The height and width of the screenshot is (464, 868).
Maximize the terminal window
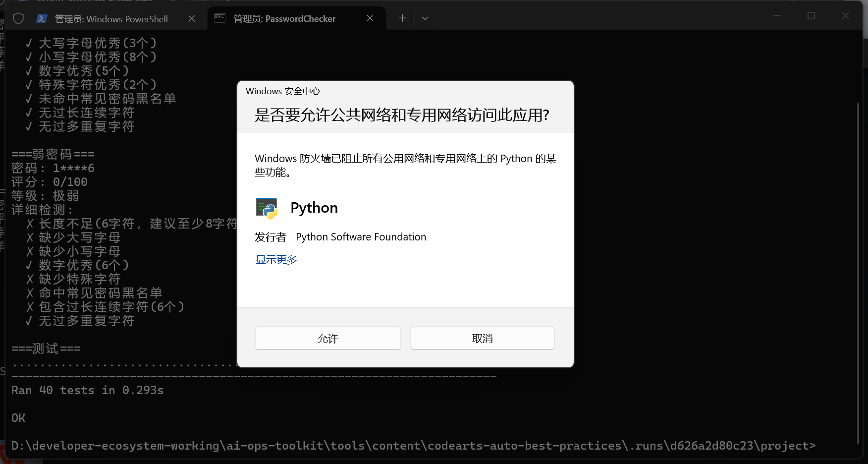click(811, 16)
